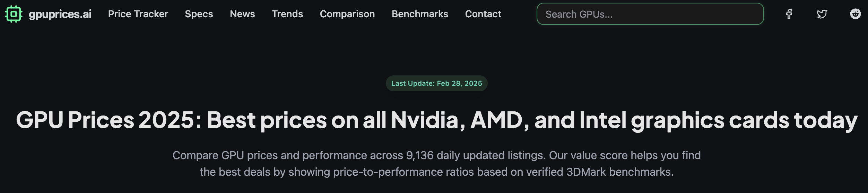868x193 pixels.
Task: Go to gpuprices.ai home via logo text
Action: [60, 14]
